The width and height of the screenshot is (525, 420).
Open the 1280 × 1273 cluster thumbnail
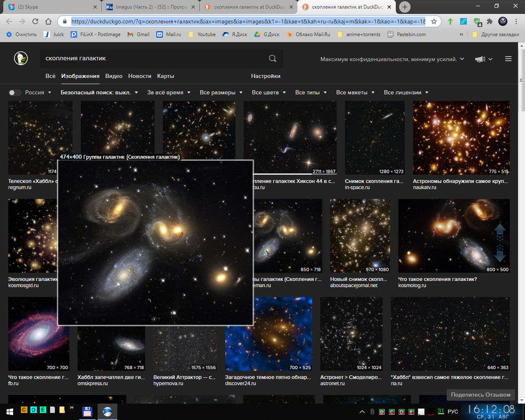click(375, 138)
